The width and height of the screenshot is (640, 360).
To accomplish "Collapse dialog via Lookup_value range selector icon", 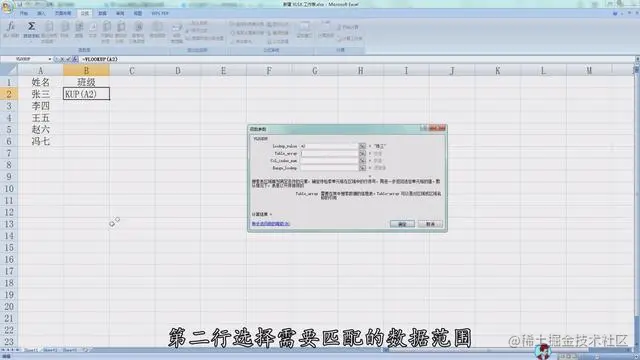I will click(x=362, y=146).
